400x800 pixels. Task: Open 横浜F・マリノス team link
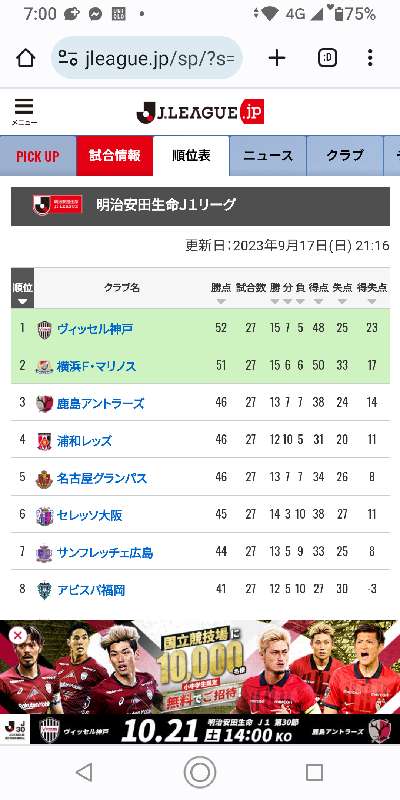[96, 366]
